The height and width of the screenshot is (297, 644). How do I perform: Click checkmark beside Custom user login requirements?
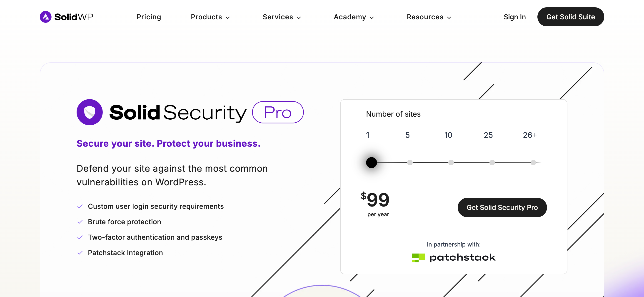point(80,206)
